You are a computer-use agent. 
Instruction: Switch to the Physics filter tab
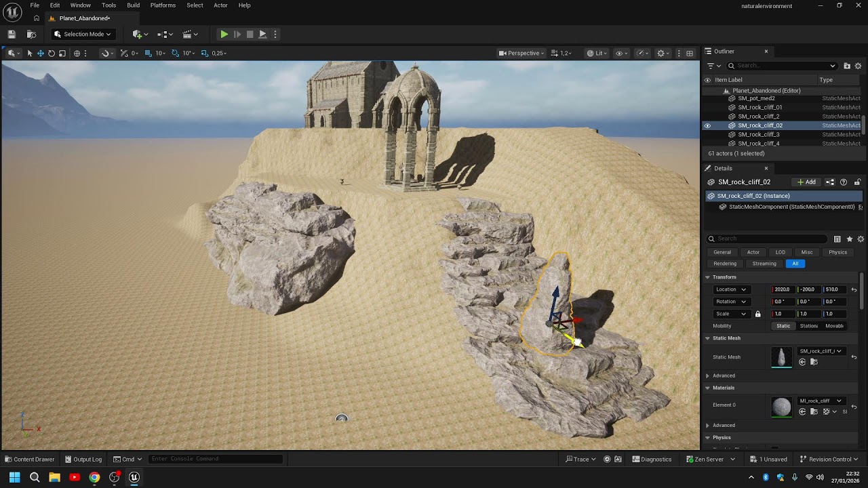tap(837, 252)
